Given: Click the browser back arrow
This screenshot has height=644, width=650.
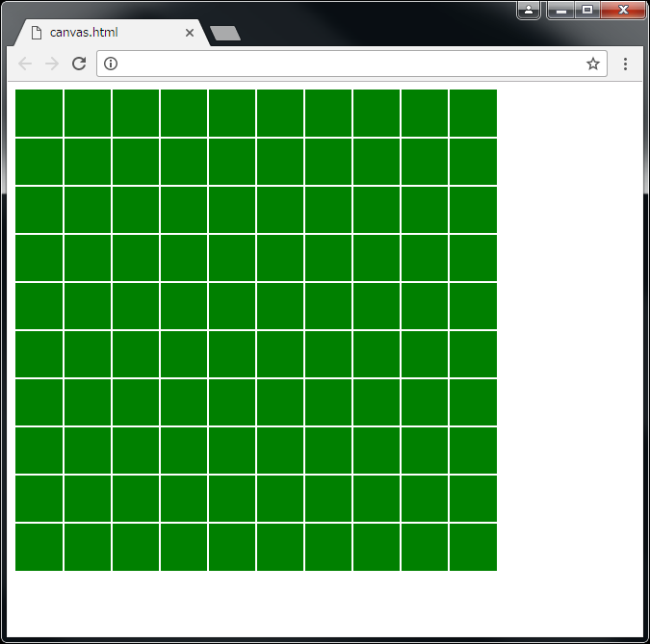Looking at the screenshot, I should click(x=25, y=64).
